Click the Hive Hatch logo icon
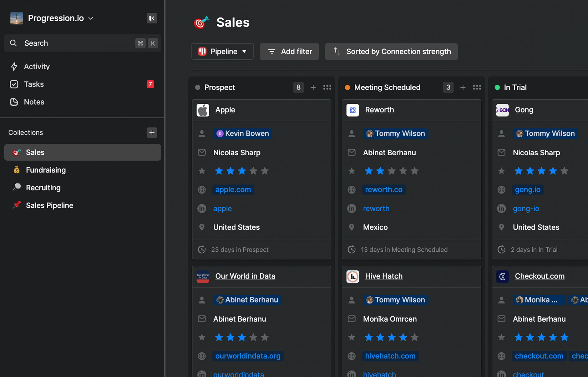588x377 pixels. coord(352,276)
